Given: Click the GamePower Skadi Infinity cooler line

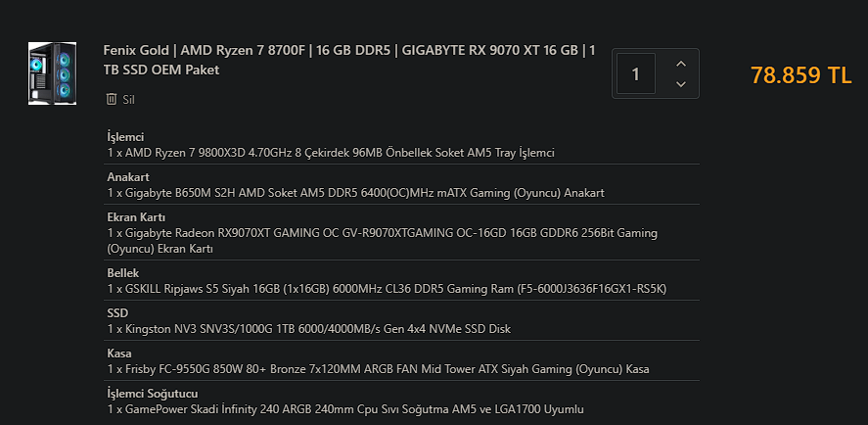Looking at the screenshot, I should 345,409.
